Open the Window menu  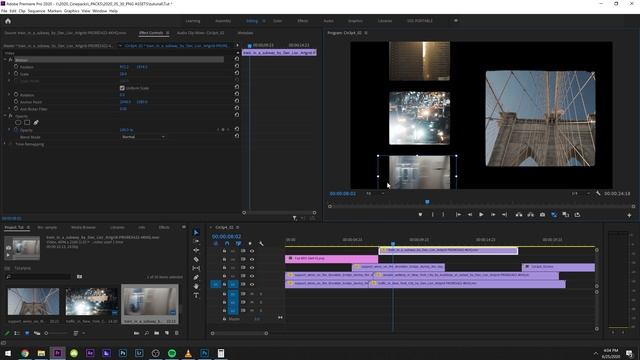[100, 11]
